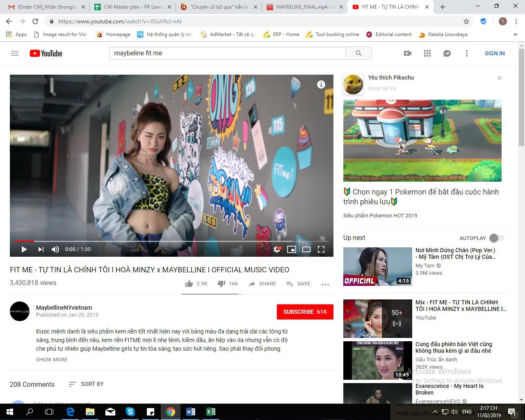Click the address bar URL
Viewport: 525px width, 420px height.
coord(120,21)
